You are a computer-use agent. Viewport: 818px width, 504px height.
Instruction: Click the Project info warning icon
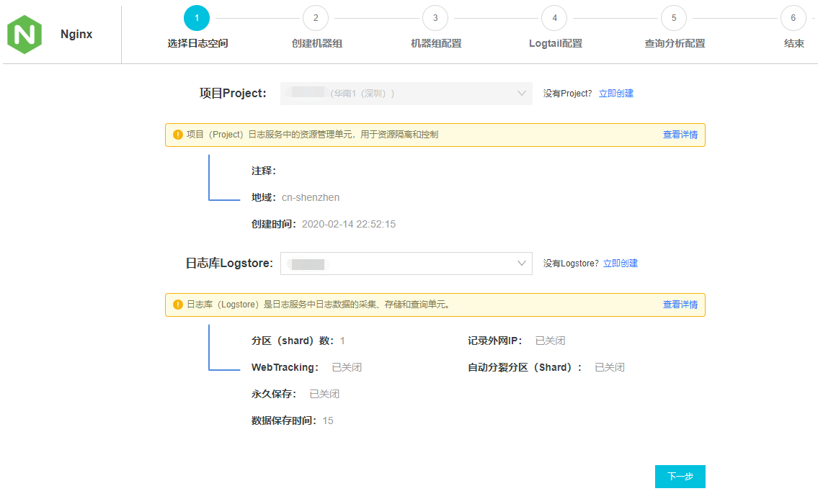click(177, 135)
